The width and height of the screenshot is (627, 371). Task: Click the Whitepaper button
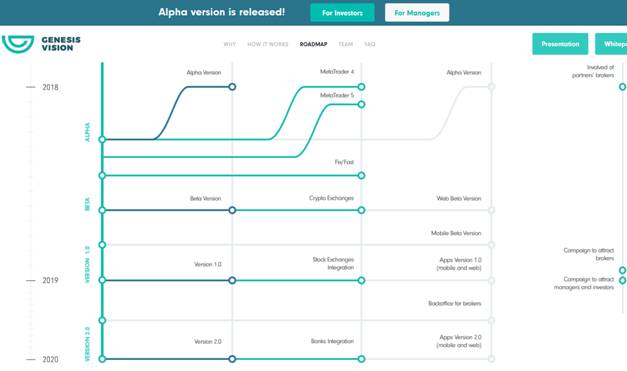tap(611, 44)
